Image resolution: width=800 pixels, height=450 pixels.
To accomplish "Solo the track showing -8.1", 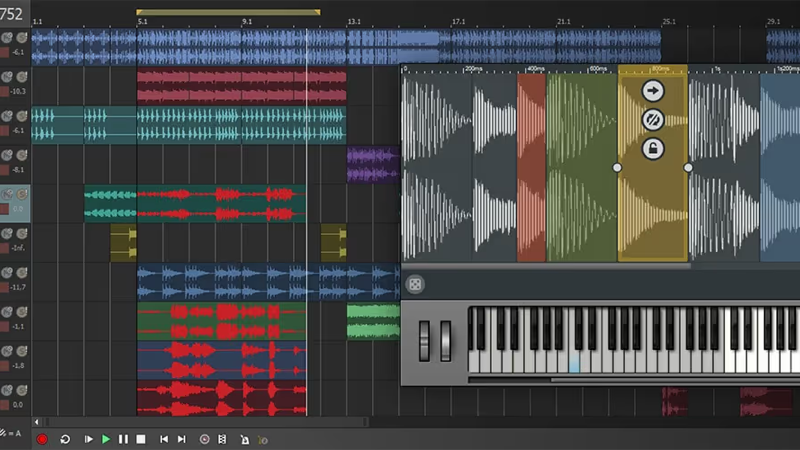I will (21, 155).
